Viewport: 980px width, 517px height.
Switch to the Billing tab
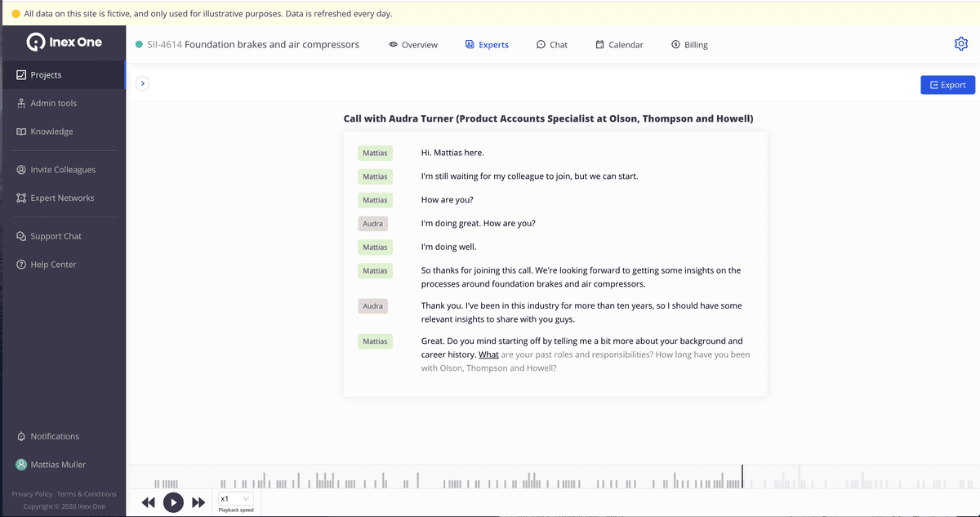688,45
